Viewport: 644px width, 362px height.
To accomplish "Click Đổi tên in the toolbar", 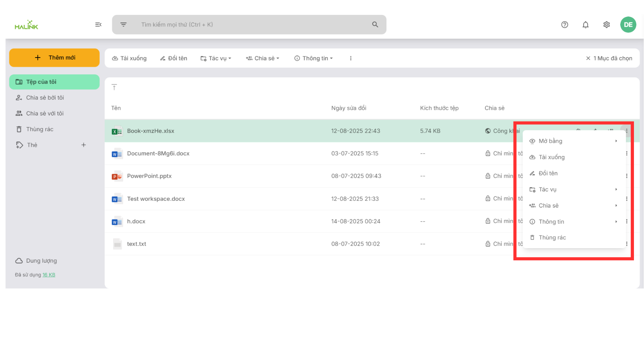I will [x=173, y=58].
